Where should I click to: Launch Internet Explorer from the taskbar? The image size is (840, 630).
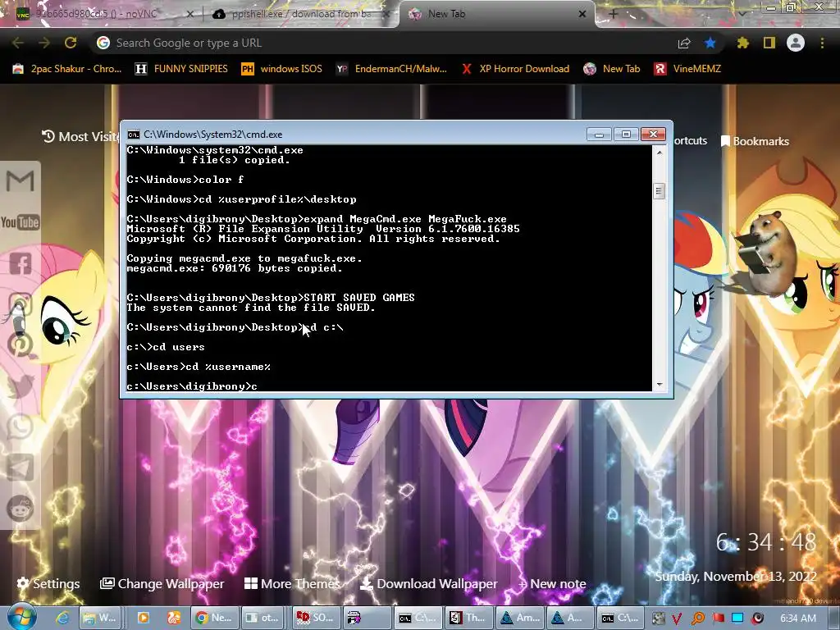pos(62,618)
